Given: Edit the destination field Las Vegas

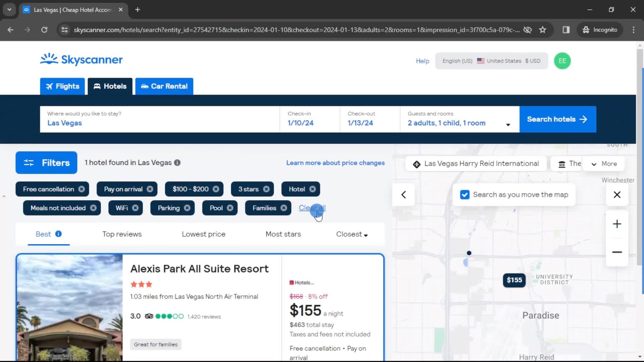Looking at the screenshot, I should coord(160,119).
